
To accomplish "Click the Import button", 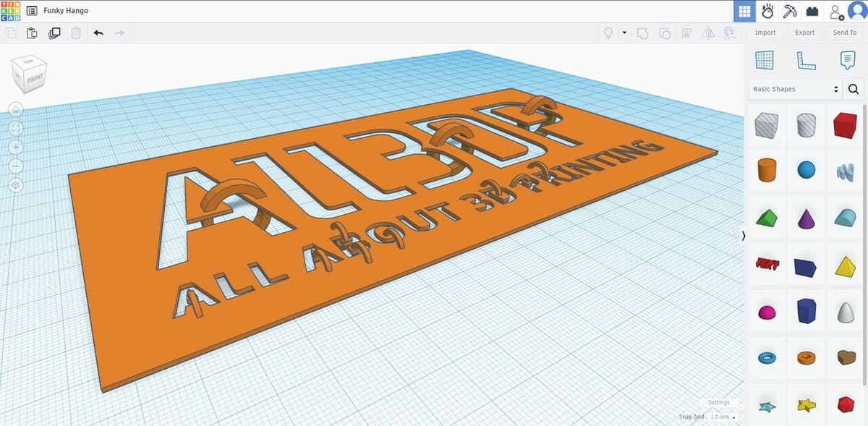I will pyautogui.click(x=765, y=33).
